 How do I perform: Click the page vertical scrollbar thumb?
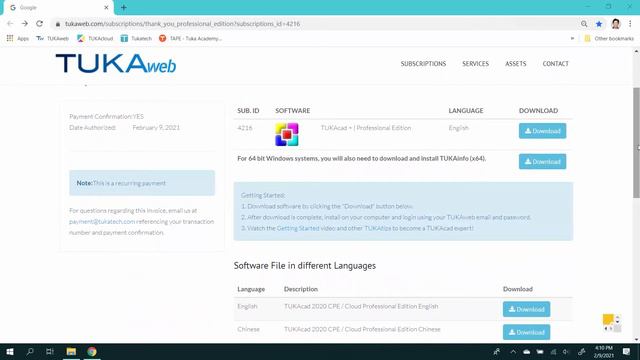tap(636, 143)
